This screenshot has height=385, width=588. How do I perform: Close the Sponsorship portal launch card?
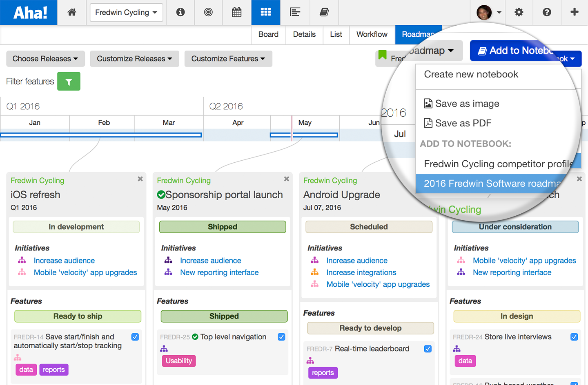pos(287,179)
